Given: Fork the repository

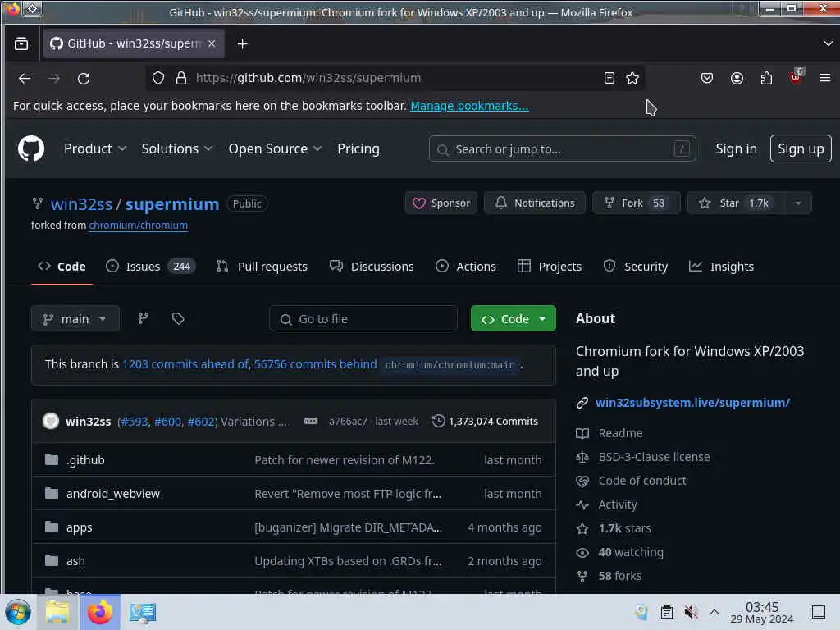Looking at the screenshot, I should [x=636, y=203].
